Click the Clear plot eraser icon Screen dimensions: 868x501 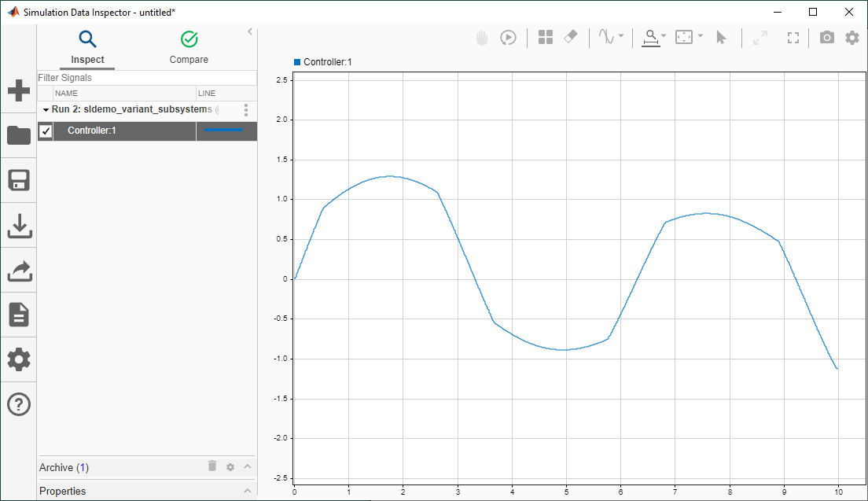572,37
